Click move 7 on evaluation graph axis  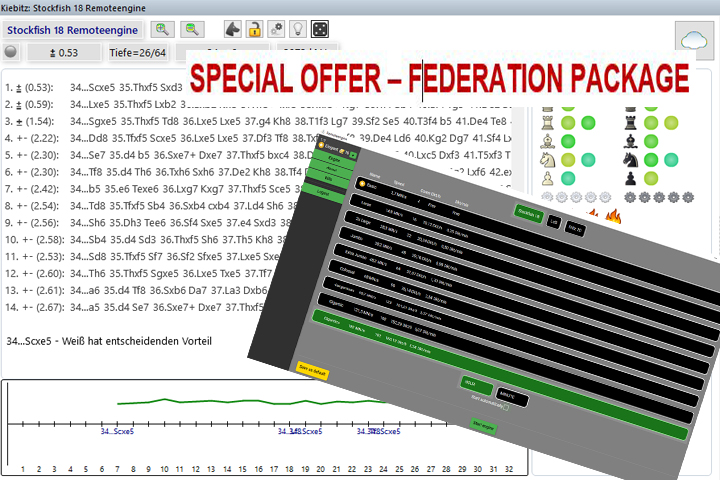pos(118,468)
